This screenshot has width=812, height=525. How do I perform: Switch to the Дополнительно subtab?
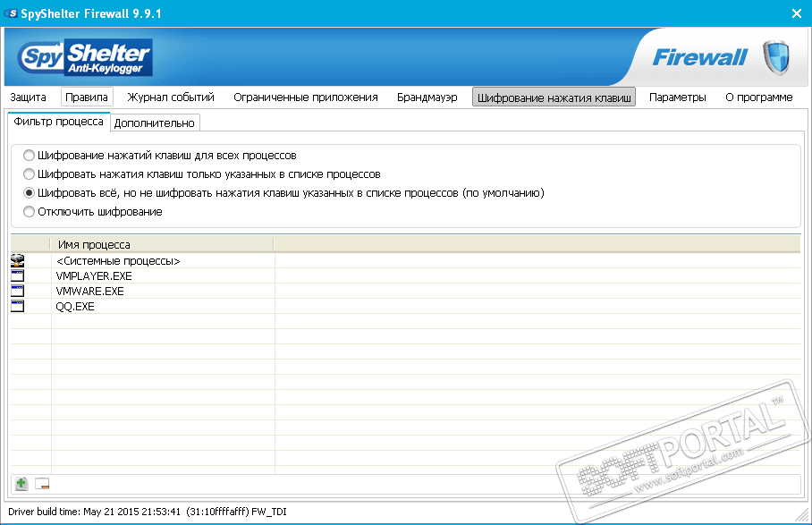tap(155, 123)
